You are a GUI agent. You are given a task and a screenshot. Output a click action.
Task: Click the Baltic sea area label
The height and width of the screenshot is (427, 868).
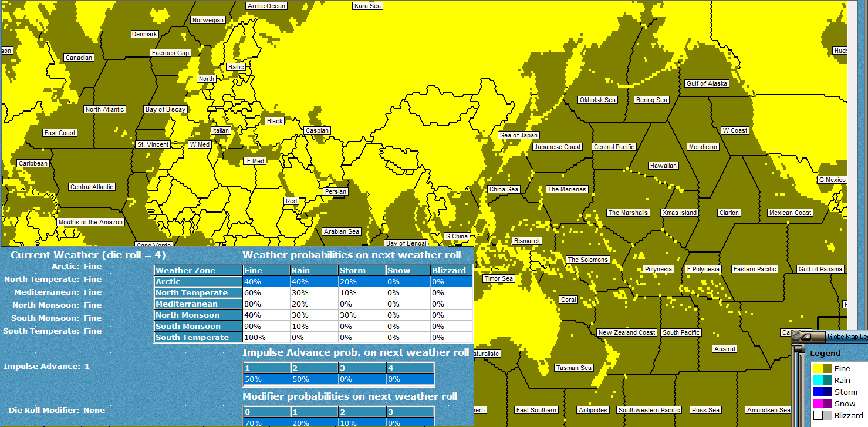236,67
